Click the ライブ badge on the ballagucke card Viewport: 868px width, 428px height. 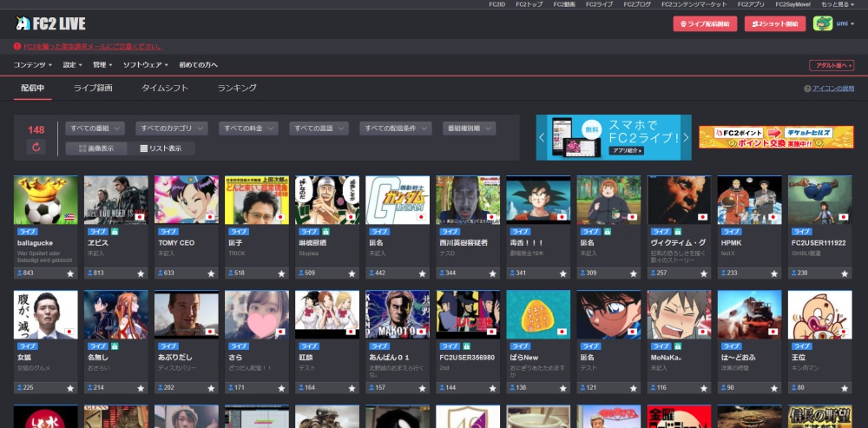tap(28, 232)
